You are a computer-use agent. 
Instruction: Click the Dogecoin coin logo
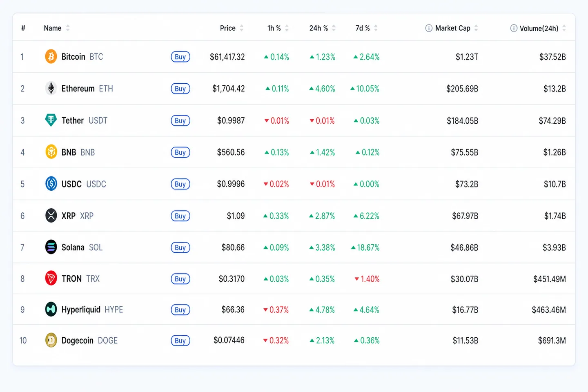coord(51,340)
